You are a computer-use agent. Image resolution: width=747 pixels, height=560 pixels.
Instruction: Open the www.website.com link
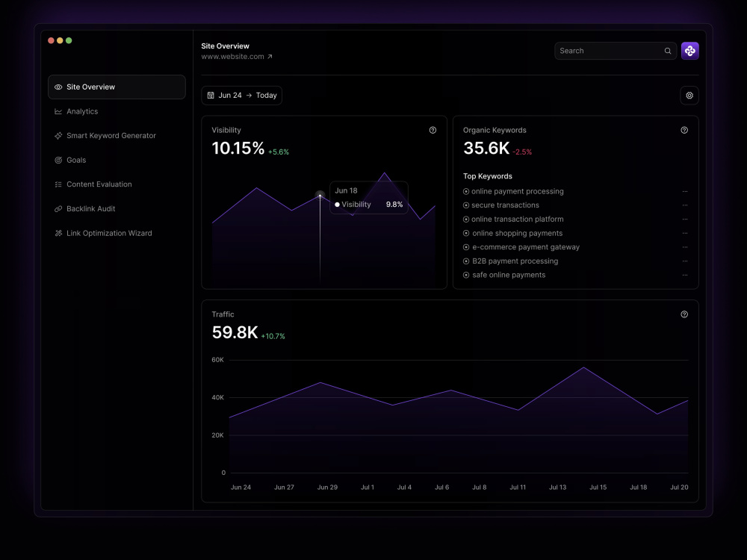[x=232, y=57]
